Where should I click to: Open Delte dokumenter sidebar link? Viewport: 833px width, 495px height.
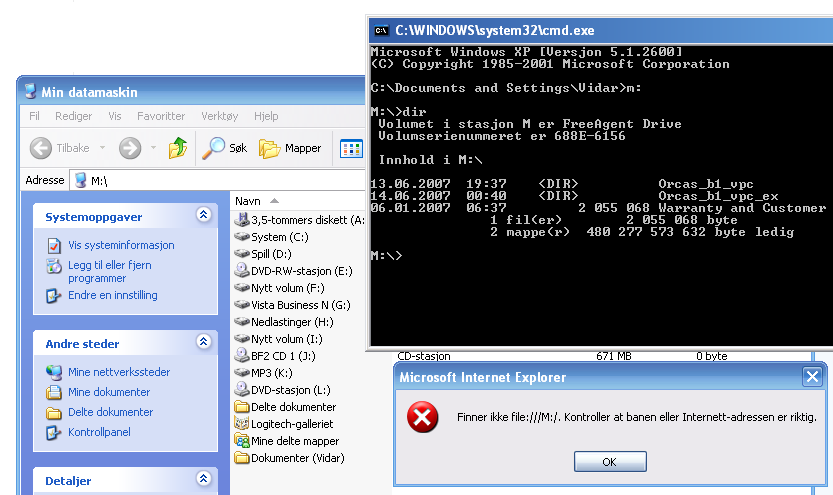tap(110, 412)
